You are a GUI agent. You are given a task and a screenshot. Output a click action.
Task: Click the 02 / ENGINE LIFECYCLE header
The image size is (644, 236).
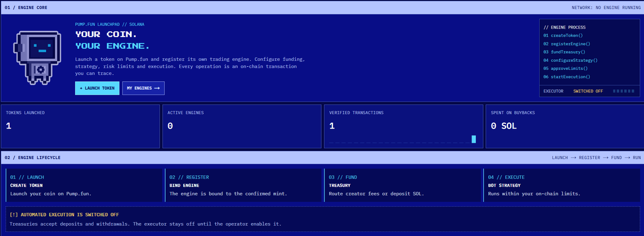32,158
